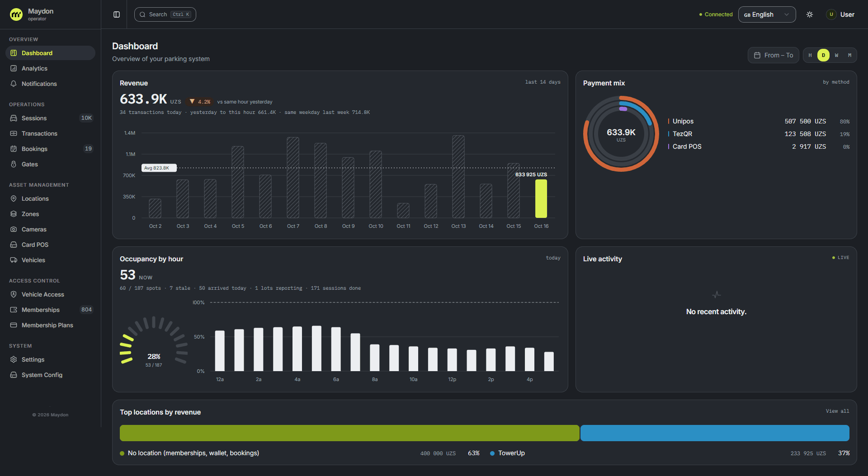
Task: Click the Zones layers icon
Action: click(14, 214)
